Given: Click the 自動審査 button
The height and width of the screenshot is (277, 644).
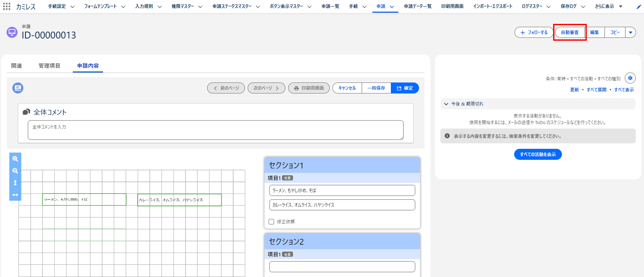Looking at the screenshot, I should [570, 33].
